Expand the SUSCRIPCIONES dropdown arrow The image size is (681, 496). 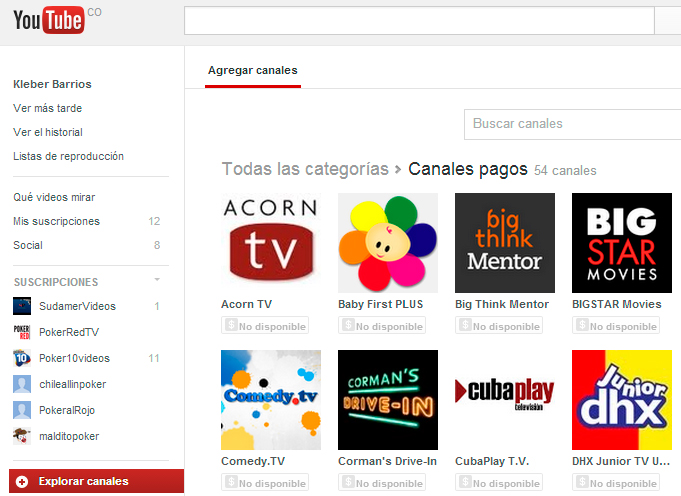pyautogui.click(x=157, y=280)
